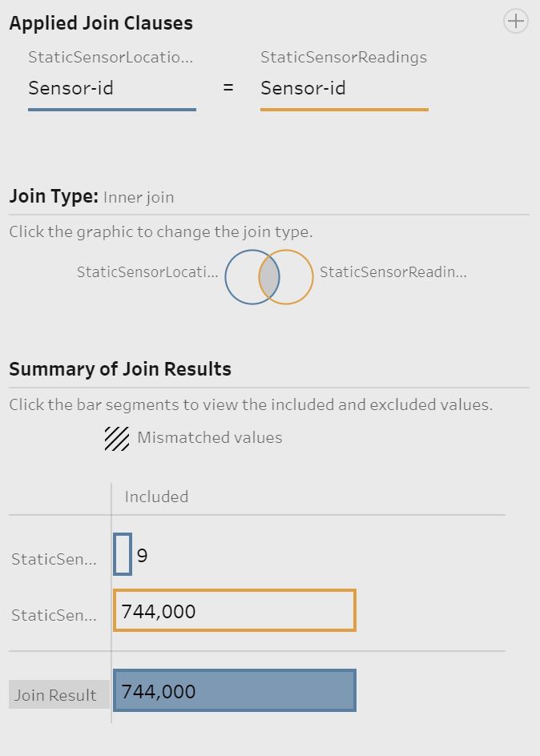540x756 pixels.
Task: Toggle the shaded overlap of the Venn diagram
Action: [269, 277]
